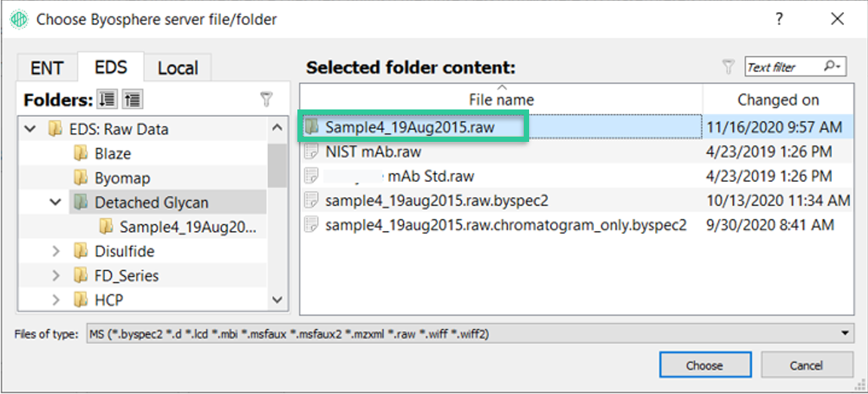Screen dimensions: 868x394
Task: Click the Choose button
Action: [x=705, y=365]
